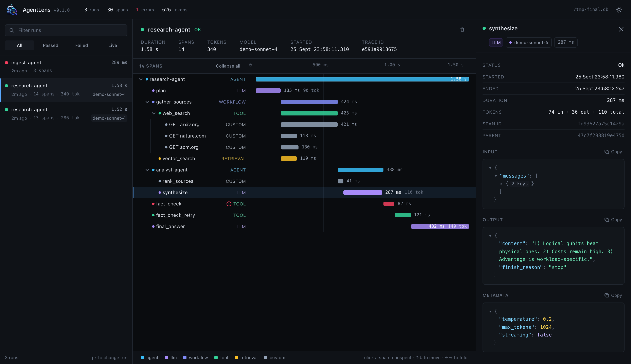Click the parent ID 47c7f298819e475d

coord(601,135)
